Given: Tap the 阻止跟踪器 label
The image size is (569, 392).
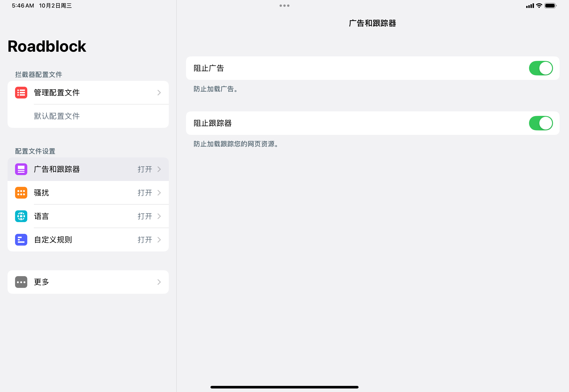Looking at the screenshot, I should pos(213,123).
